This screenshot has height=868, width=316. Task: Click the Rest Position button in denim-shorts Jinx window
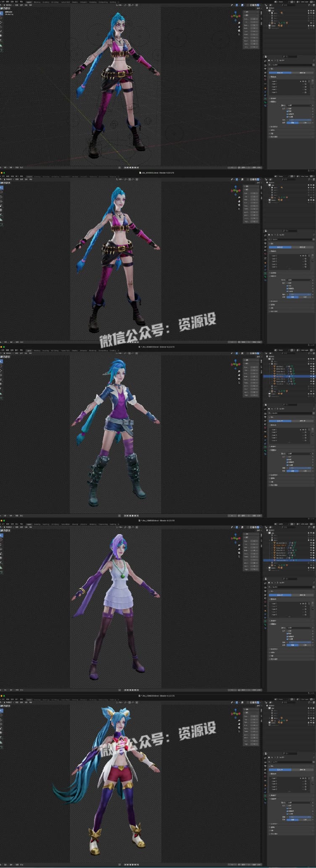302,421
